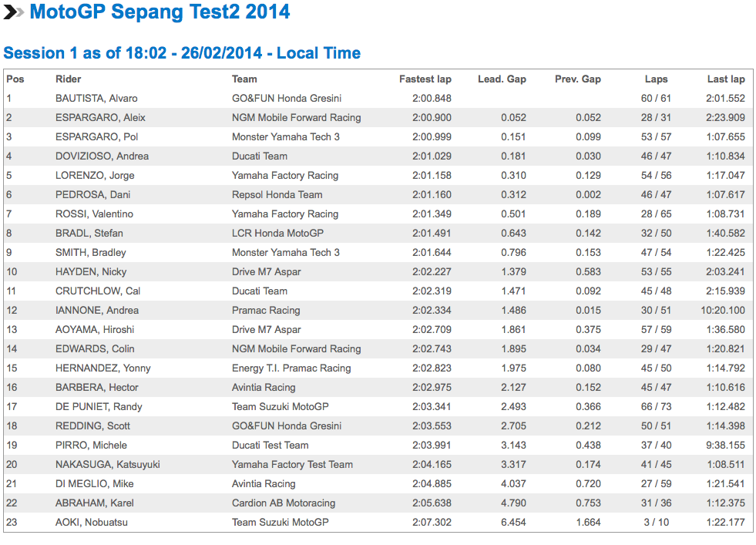This screenshot has width=756, height=545.
Task: Select the Session 1 timestamp heading
Action: tap(182, 52)
